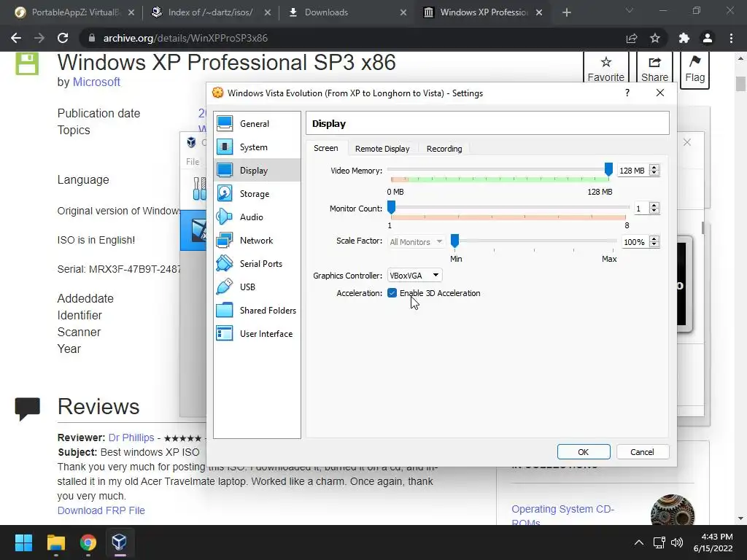Open File Explorer from the taskbar

tap(55, 542)
